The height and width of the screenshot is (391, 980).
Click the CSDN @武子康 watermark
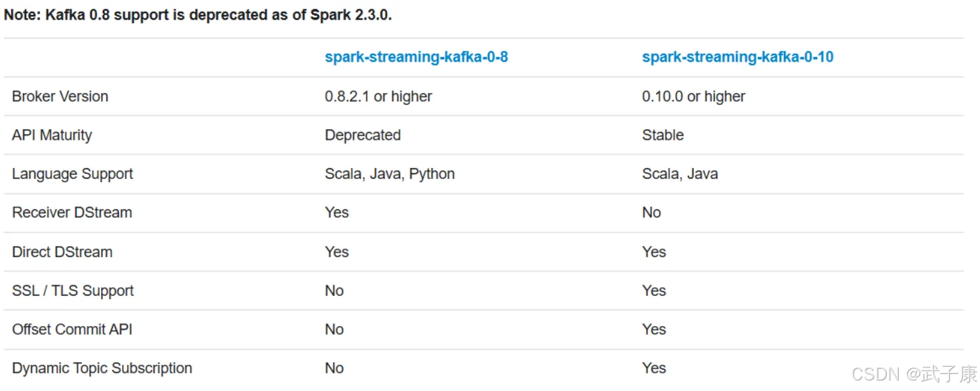[x=914, y=375]
